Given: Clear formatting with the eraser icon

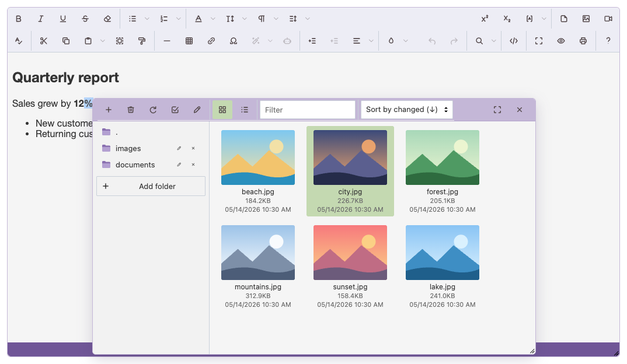Looking at the screenshot, I should pyautogui.click(x=107, y=19).
